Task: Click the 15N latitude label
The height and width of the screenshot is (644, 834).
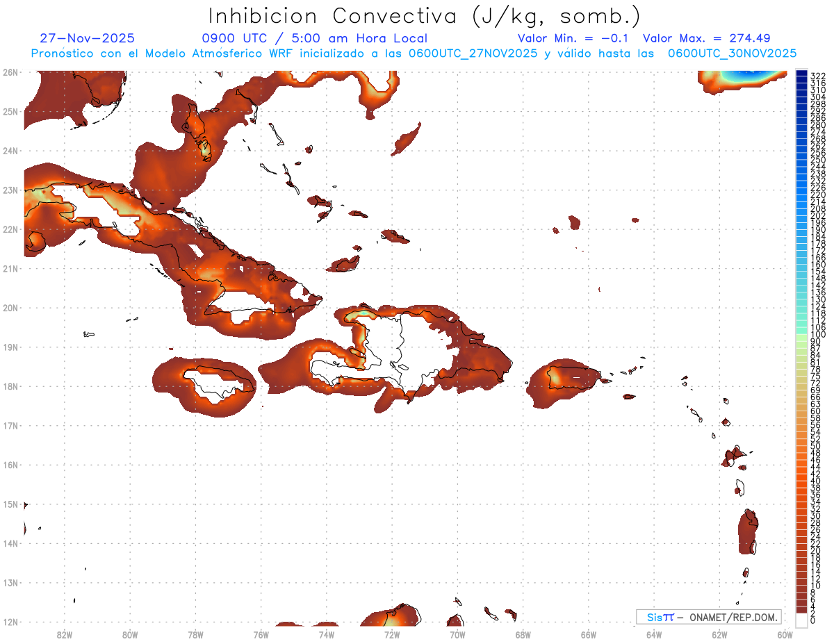Action: pyautogui.click(x=10, y=504)
